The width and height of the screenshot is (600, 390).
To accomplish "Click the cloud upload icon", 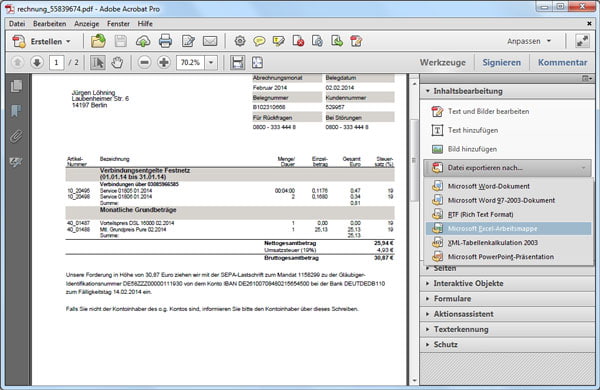I will pos(143,41).
